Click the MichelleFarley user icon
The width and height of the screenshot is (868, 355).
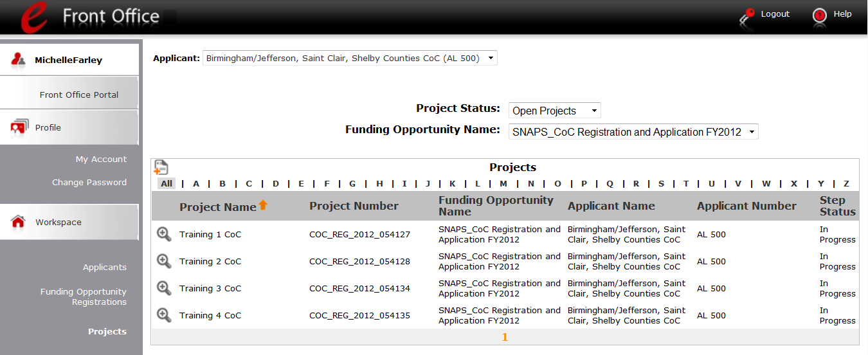pyautogui.click(x=18, y=60)
